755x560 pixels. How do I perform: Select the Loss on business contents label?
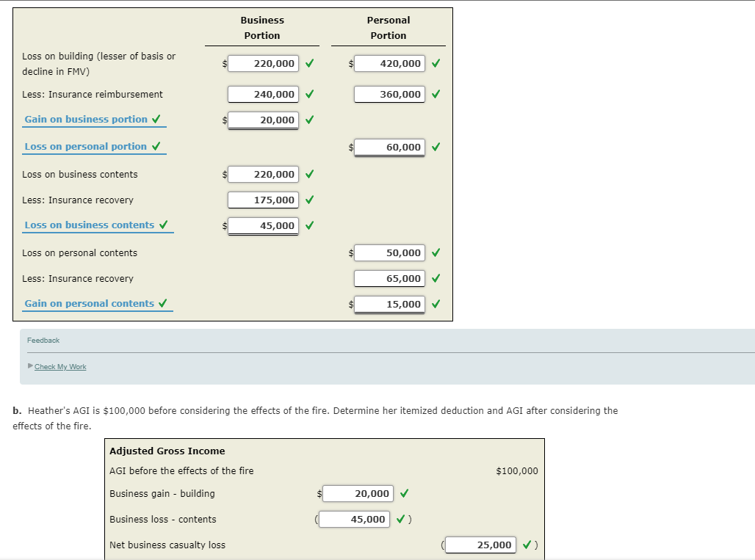click(92, 225)
